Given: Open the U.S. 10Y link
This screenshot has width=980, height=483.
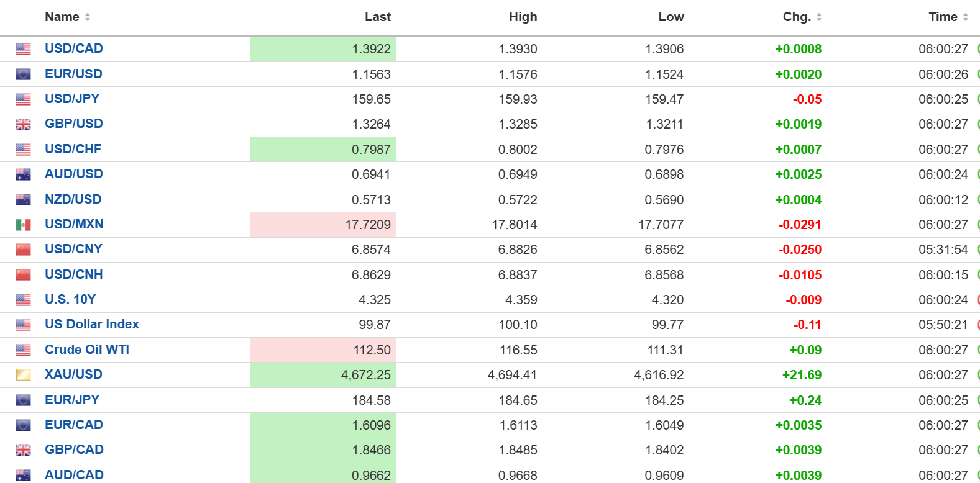Looking at the screenshot, I should (x=70, y=299).
